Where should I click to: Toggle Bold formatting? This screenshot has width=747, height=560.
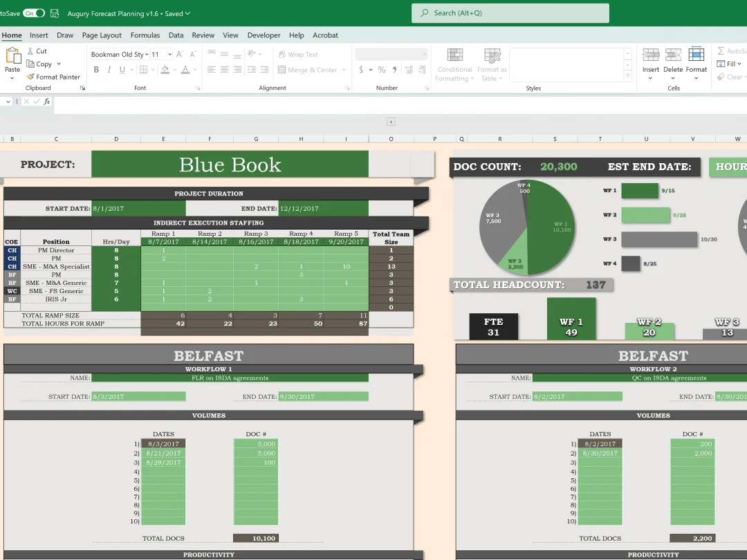click(96, 70)
